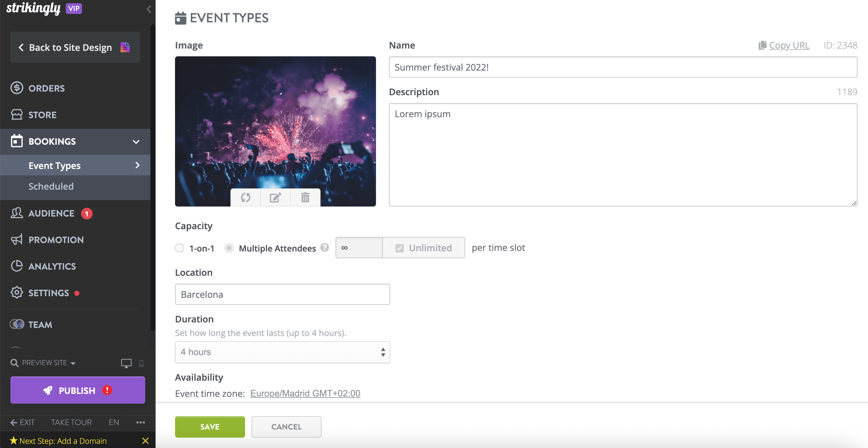The height and width of the screenshot is (448, 868).
Task: Open the Preview Site dropdown
Action: coord(43,363)
